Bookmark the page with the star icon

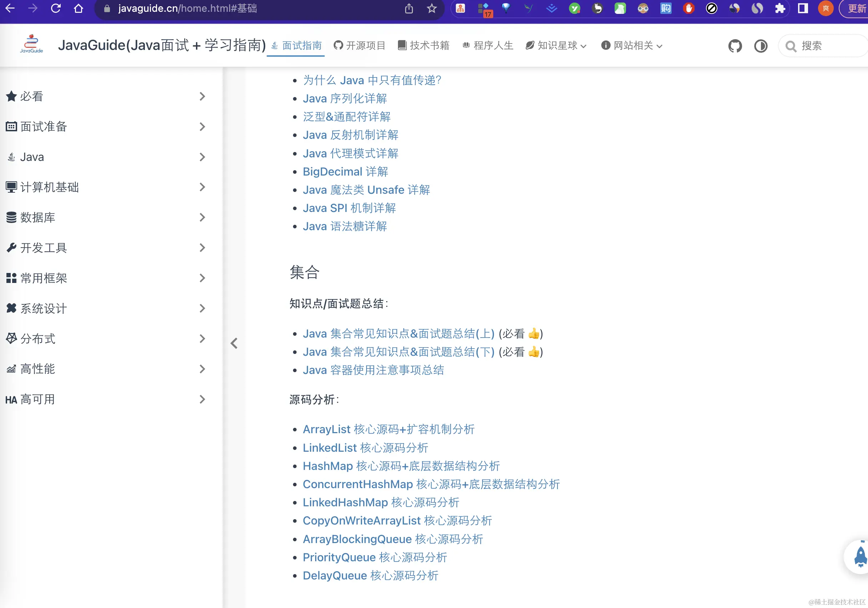432,8
